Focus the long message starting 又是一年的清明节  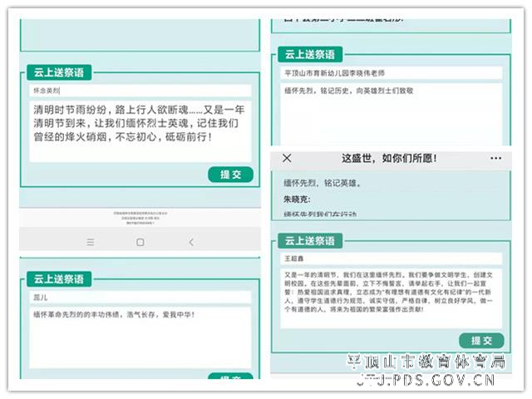391,297
